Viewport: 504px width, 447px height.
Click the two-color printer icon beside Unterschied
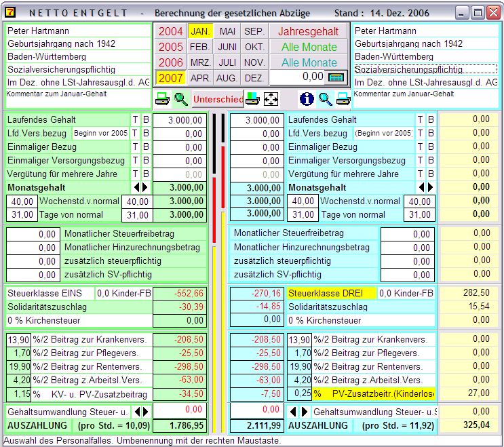(253, 99)
